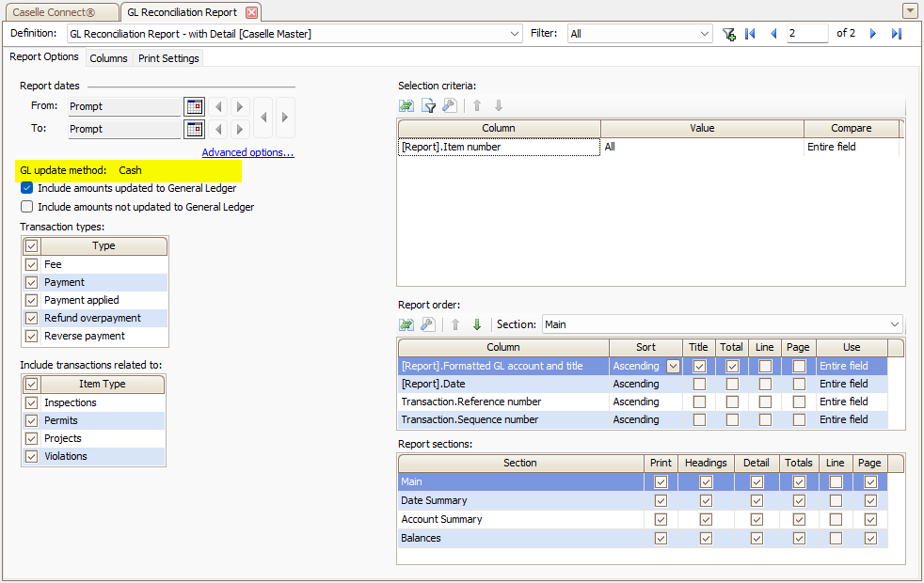Click the select columns icon in the Report order toolbar
The height and width of the screenshot is (583, 924).
pos(406,325)
